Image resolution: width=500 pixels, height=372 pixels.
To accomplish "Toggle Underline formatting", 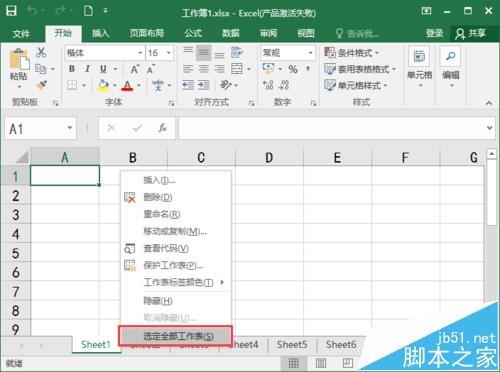I will point(103,69).
